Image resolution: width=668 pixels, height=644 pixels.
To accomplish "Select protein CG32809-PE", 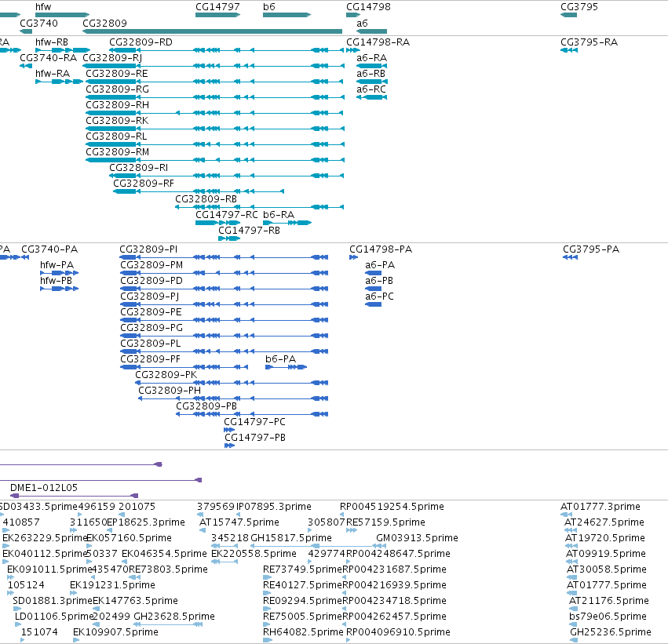I will coord(224,320).
